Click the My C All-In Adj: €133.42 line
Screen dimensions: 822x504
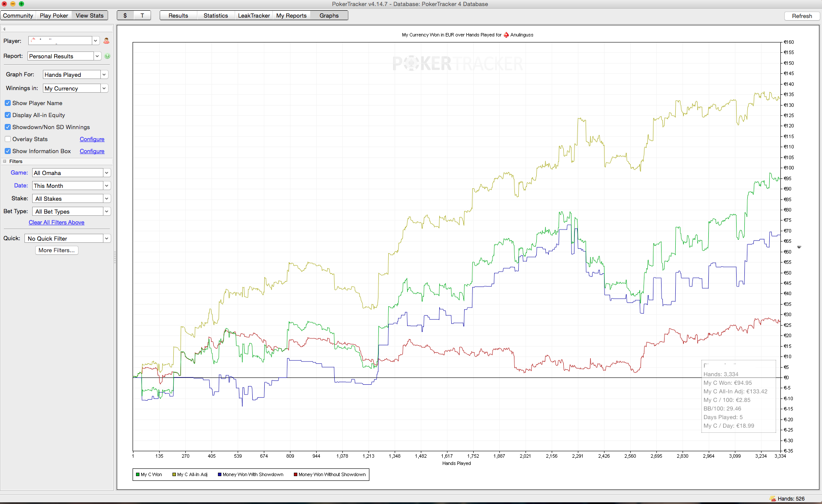point(735,392)
